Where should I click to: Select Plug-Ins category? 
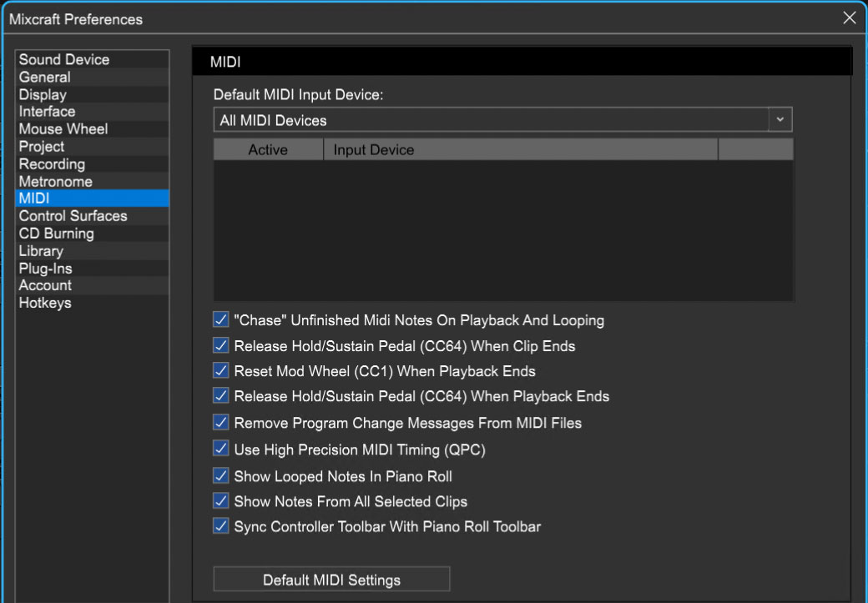[92, 269]
